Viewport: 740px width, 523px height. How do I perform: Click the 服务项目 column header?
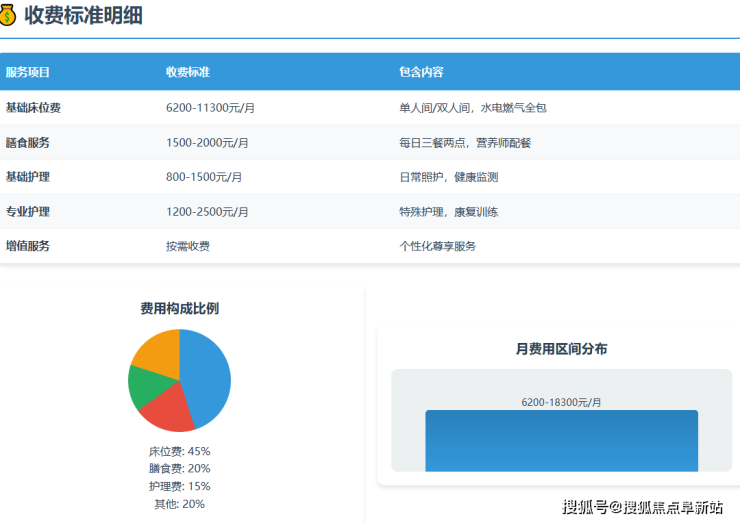pyautogui.click(x=28, y=73)
